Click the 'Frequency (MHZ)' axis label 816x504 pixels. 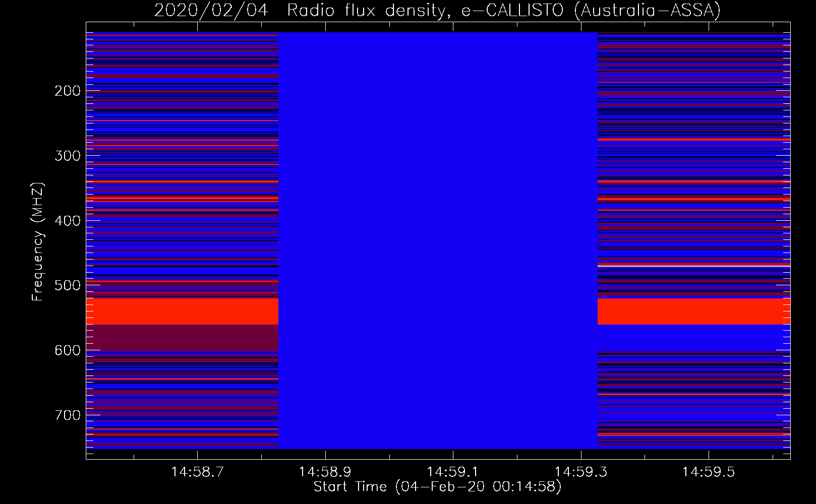pos(38,241)
